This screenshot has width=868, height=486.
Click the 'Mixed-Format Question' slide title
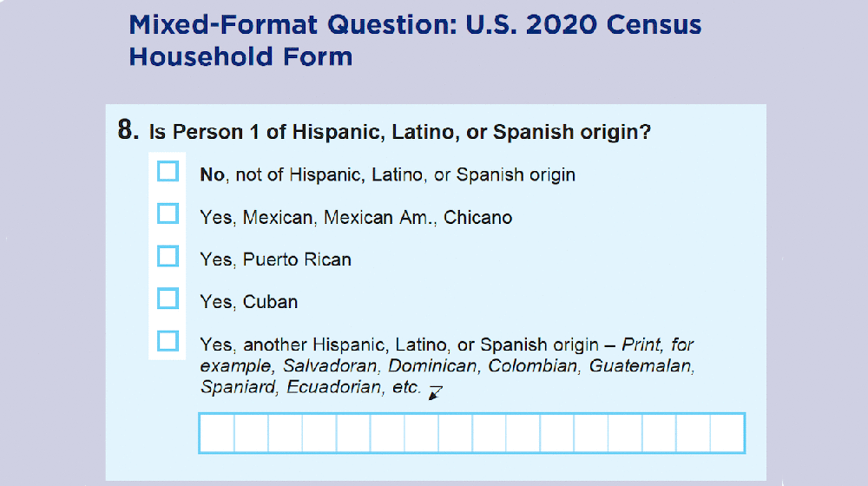click(415, 25)
